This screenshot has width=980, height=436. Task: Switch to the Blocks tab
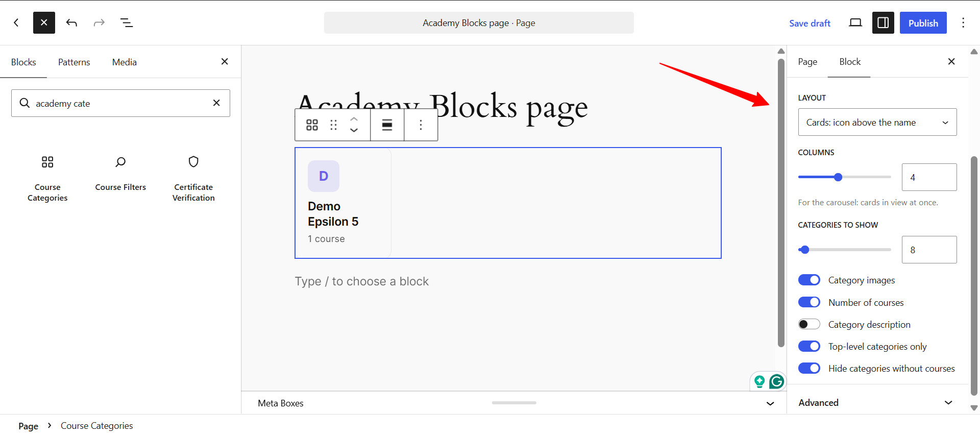(23, 62)
